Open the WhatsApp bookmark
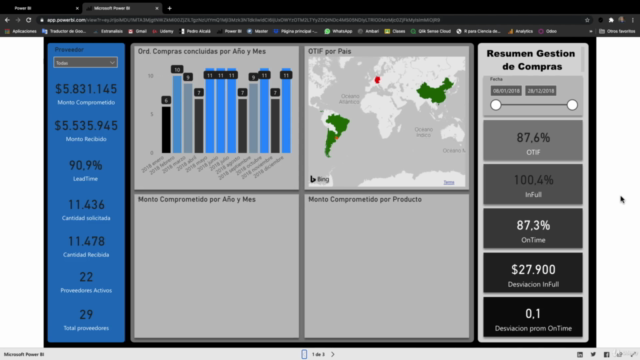The image size is (640, 360). [x=338, y=31]
